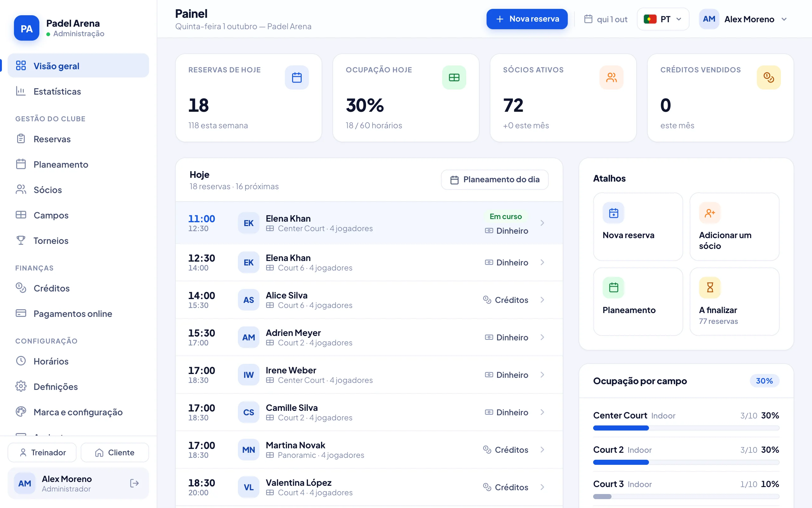Click the Adicionar um sócio person-plus icon
This screenshot has height=508, width=812.
tap(710, 213)
